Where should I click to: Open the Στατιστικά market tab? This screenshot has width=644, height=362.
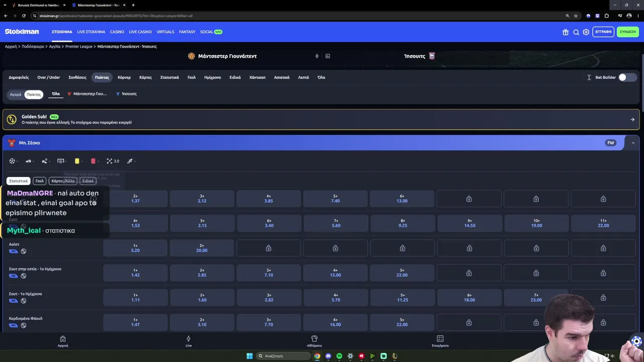(170, 77)
